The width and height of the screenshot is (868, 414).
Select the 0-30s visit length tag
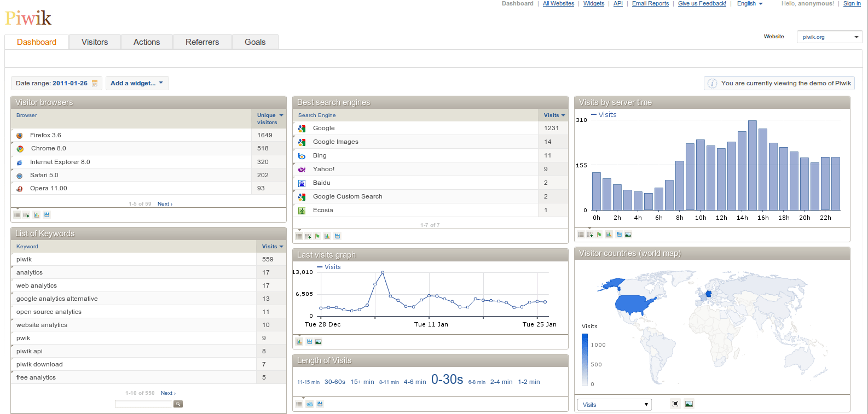pyautogui.click(x=447, y=380)
